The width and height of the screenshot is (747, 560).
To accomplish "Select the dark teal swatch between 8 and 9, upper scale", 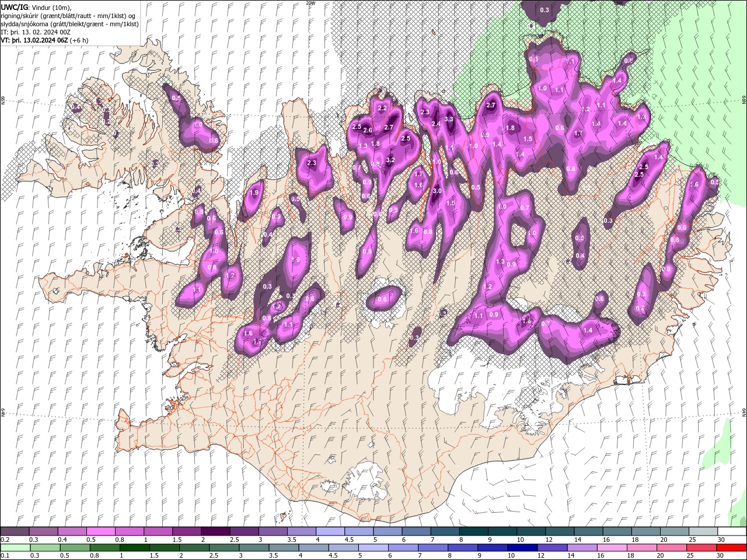I will coord(474,531).
